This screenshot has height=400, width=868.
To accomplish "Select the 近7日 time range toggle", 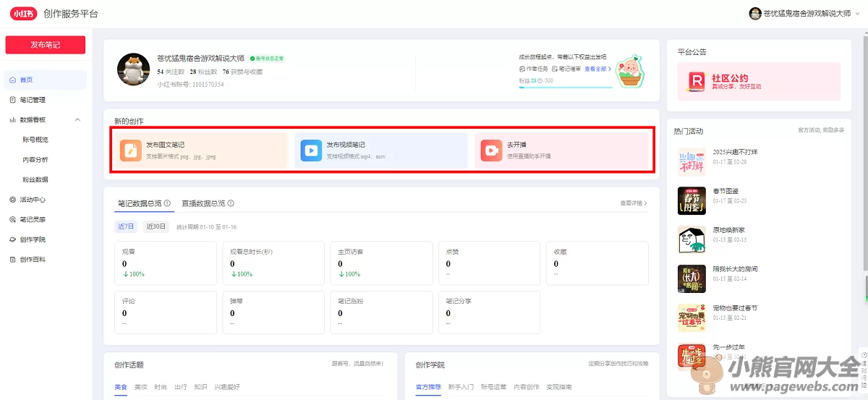I will pos(127,226).
